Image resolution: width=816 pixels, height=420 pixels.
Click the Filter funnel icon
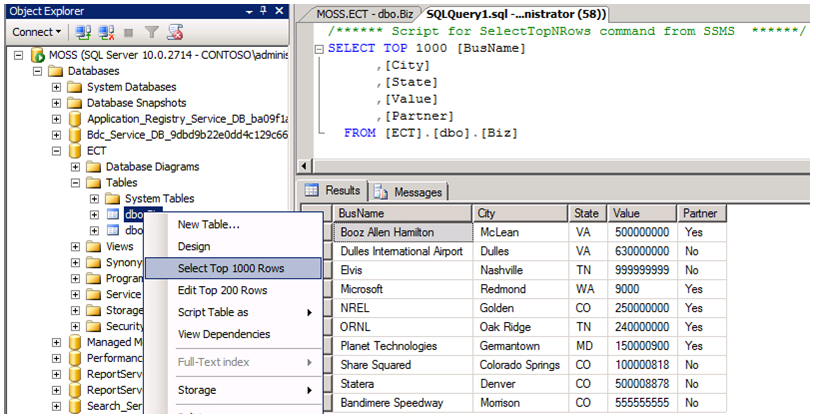click(150, 32)
